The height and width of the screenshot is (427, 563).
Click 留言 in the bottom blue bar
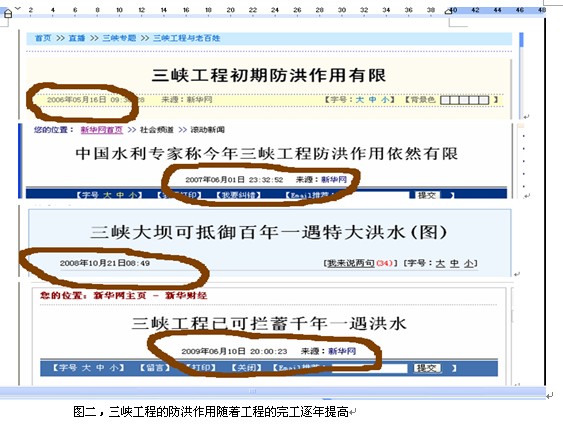[155, 368]
